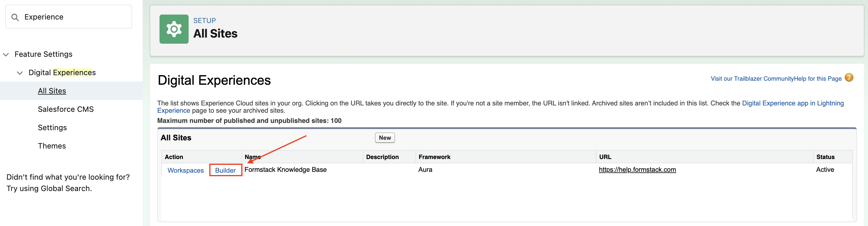868x226 pixels.
Task: Select Digital Experiences in the sidebar
Action: click(x=62, y=73)
